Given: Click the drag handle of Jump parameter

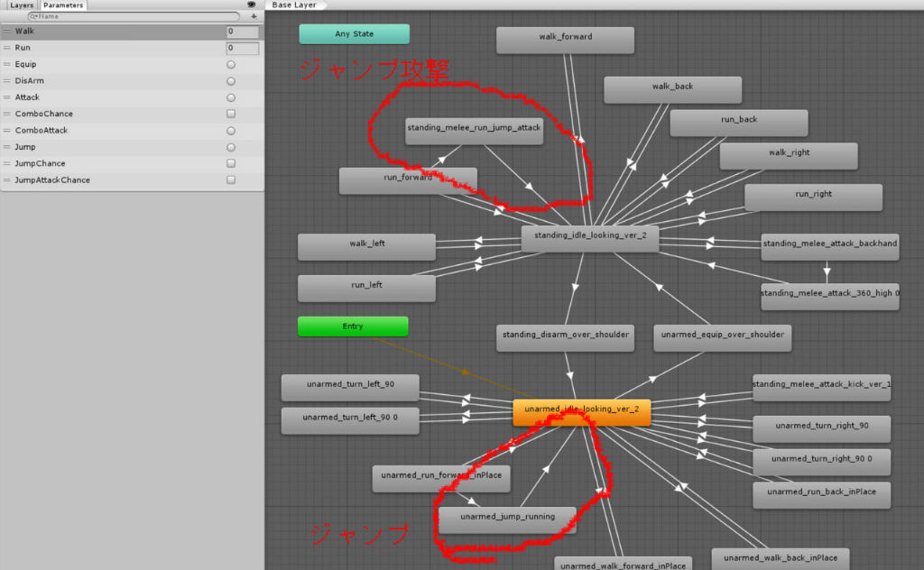Looking at the screenshot, I should coord(7,147).
